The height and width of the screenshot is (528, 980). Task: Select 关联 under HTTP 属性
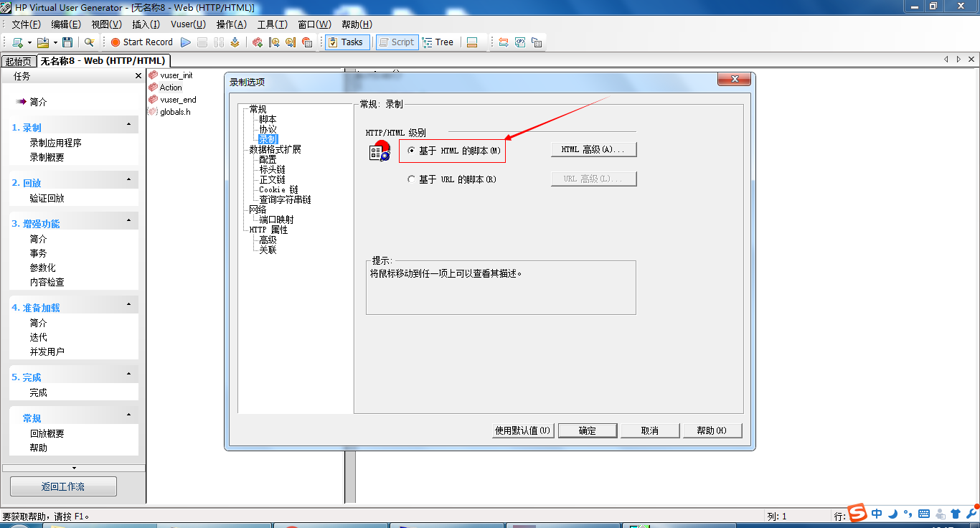268,250
